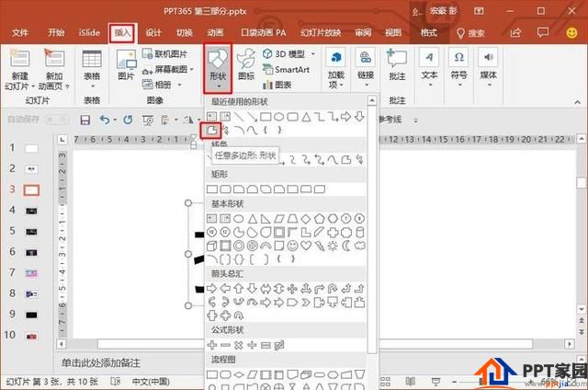Open the Add-ins (加载项) dropdown

(x=336, y=70)
